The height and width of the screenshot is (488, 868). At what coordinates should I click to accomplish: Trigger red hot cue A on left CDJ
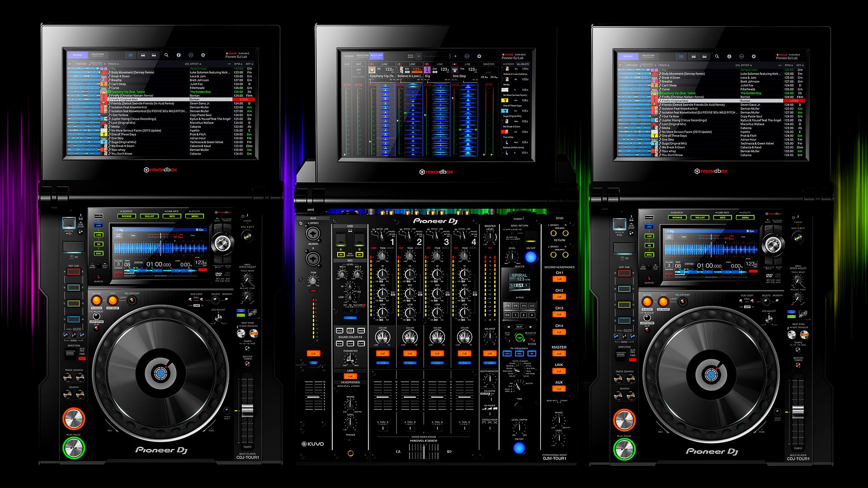pos(74,272)
